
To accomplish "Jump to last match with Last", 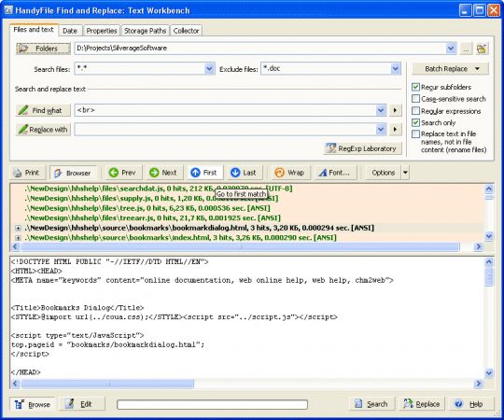I will (x=244, y=173).
